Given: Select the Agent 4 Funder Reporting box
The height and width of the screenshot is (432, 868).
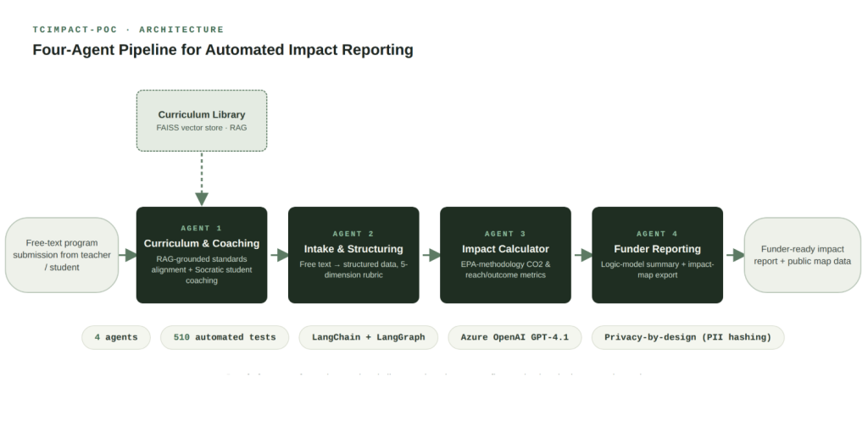Looking at the screenshot, I should tap(657, 255).
